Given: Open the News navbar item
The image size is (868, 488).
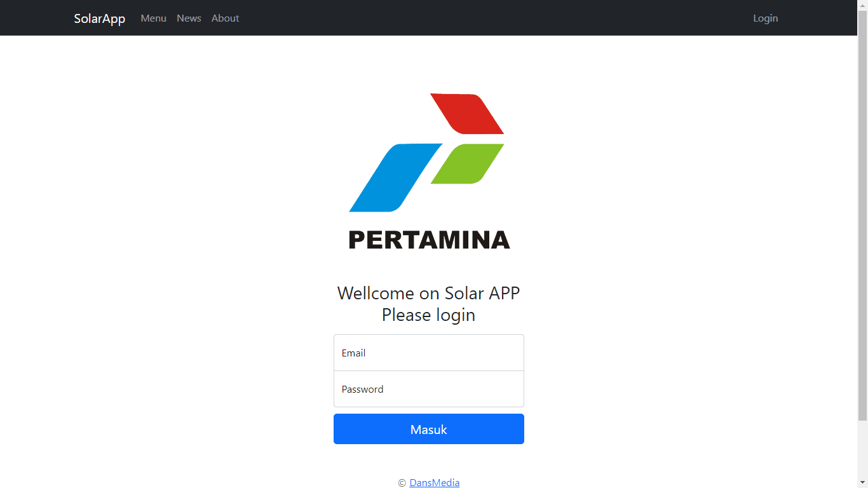Looking at the screenshot, I should tap(189, 18).
